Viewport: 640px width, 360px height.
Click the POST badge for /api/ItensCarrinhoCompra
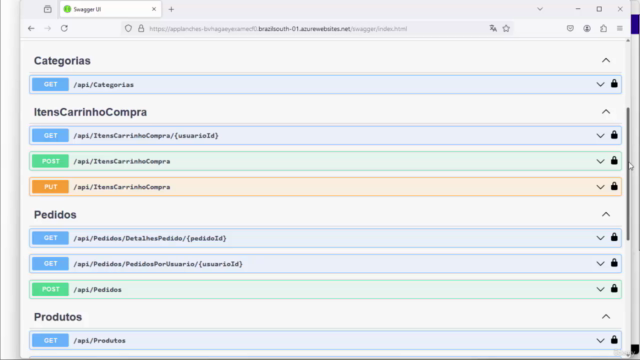click(51, 161)
